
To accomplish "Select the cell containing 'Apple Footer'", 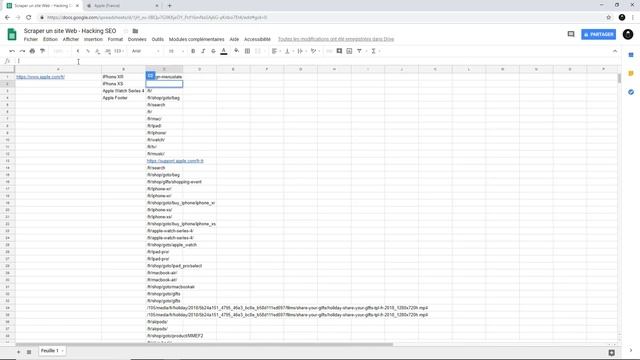I will click(x=123, y=98).
